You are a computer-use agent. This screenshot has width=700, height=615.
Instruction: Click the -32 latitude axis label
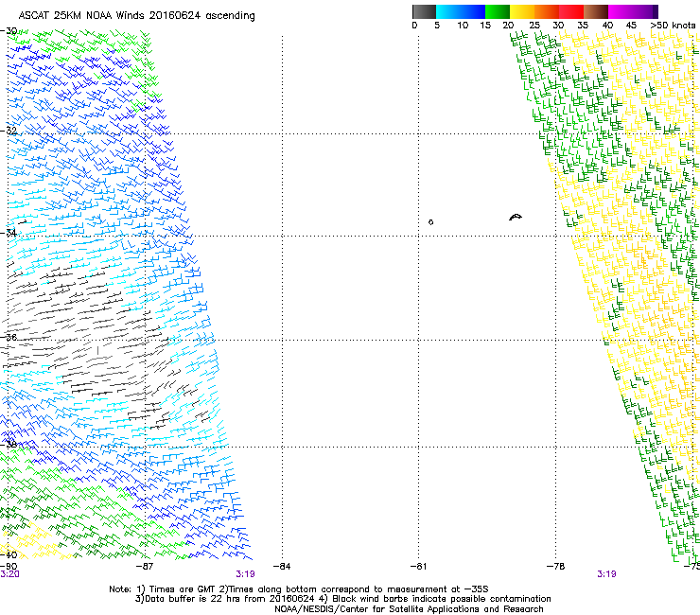click(9, 131)
